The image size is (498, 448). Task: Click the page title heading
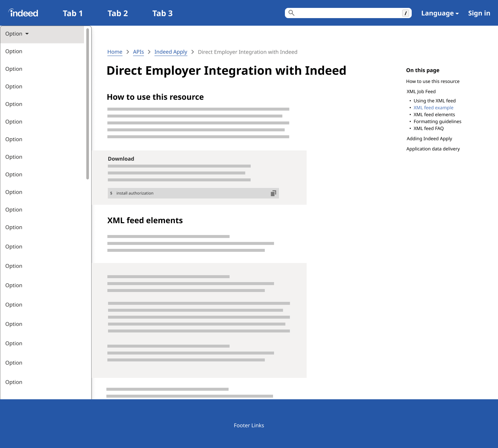(226, 71)
